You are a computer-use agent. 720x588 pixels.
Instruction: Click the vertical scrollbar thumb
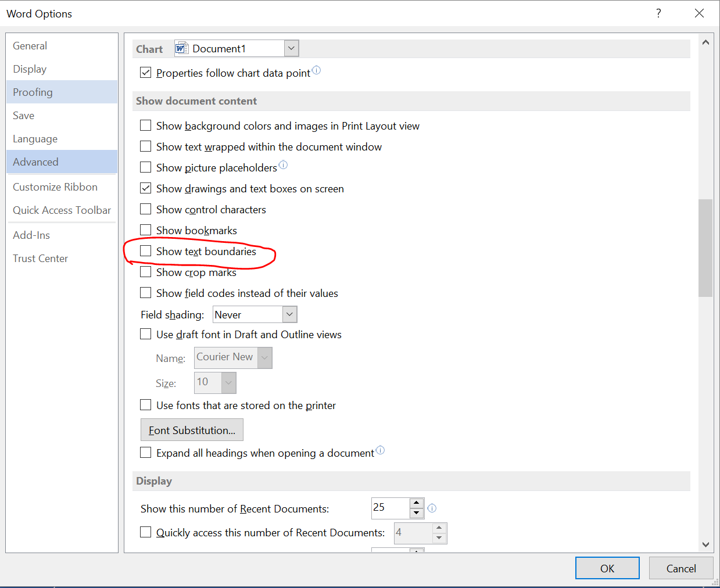coord(705,248)
